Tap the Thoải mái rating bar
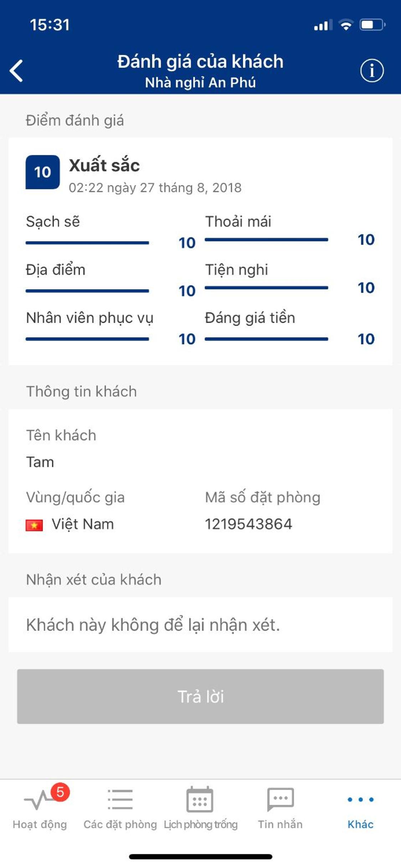401x868 pixels. [x=266, y=240]
